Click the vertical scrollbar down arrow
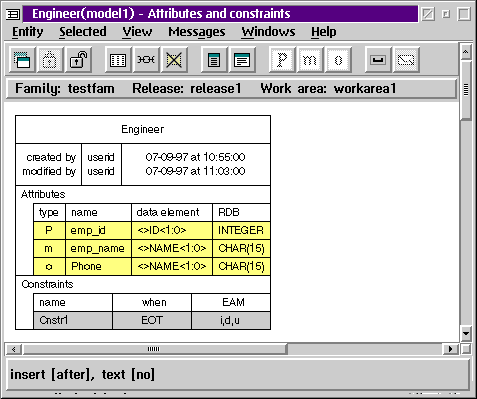Image resolution: width=477 pixels, height=399 pixels. click(x=466, y=333)
